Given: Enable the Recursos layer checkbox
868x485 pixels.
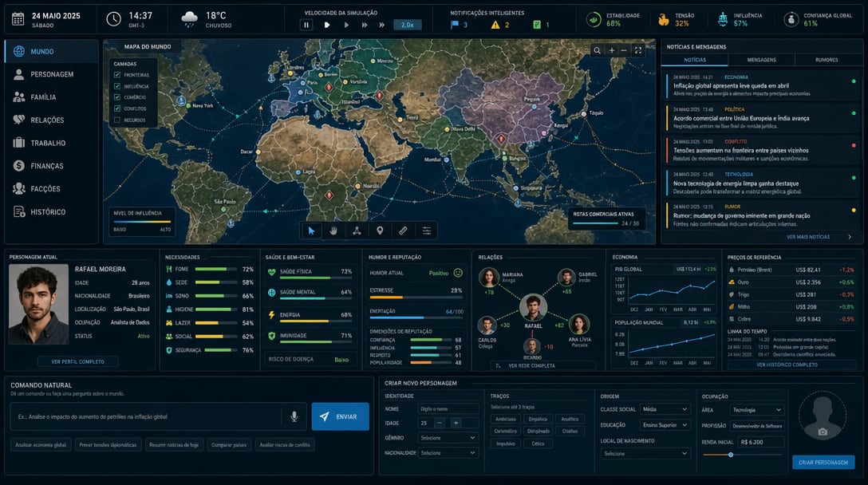Looking at the screenshot, I should coord(116,120).
